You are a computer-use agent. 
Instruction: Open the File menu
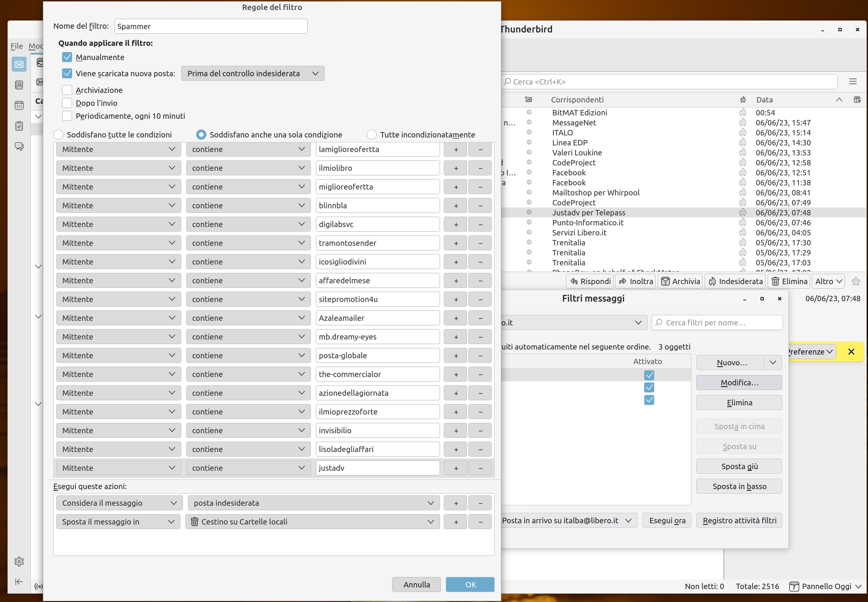tap(17, 46)
